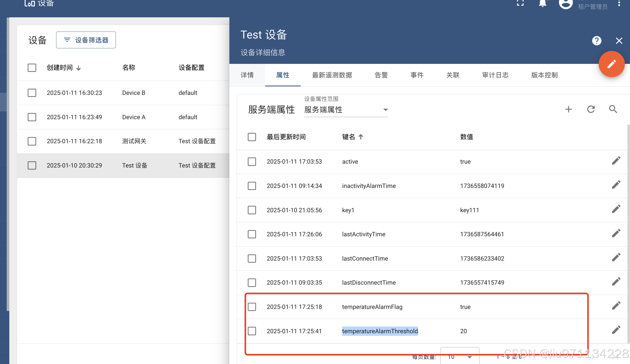630x364 pixels.
Task: Click the orange edit device floating button
Action: tap(611, 64)
